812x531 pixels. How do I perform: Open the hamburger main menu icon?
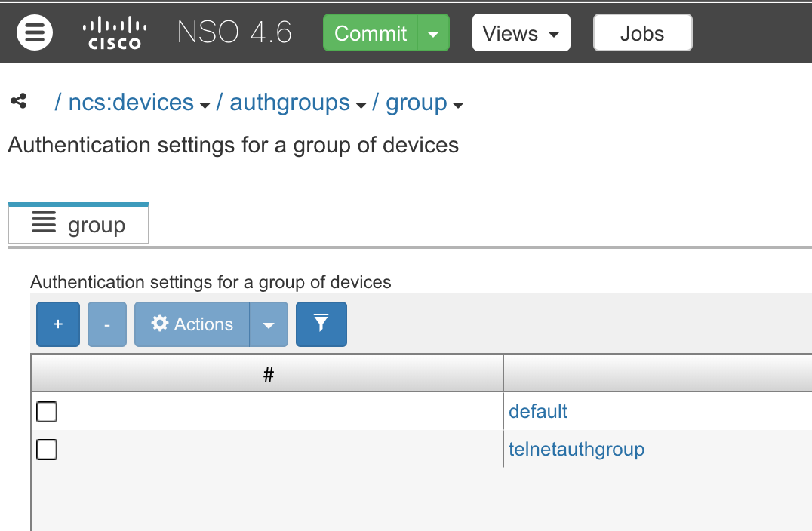(x=35, y=34)
